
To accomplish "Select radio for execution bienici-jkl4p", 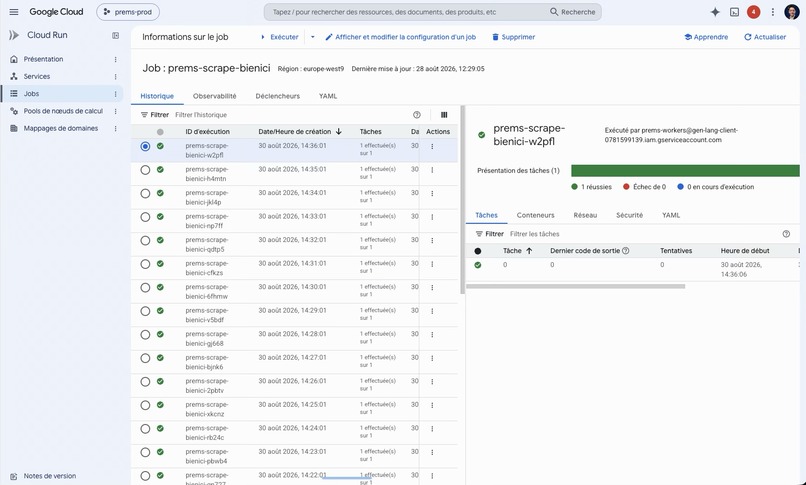I will click(x=145, y=194).
